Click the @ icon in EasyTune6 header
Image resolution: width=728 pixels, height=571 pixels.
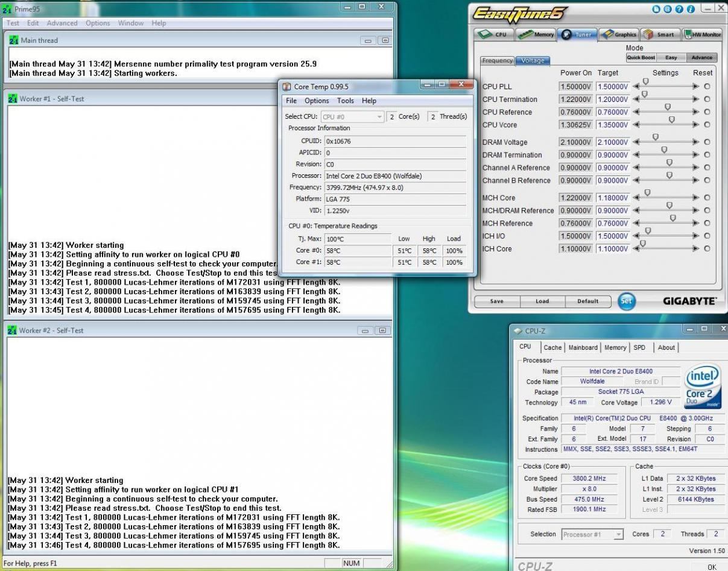pyautogui.click(x=668, y=8)
